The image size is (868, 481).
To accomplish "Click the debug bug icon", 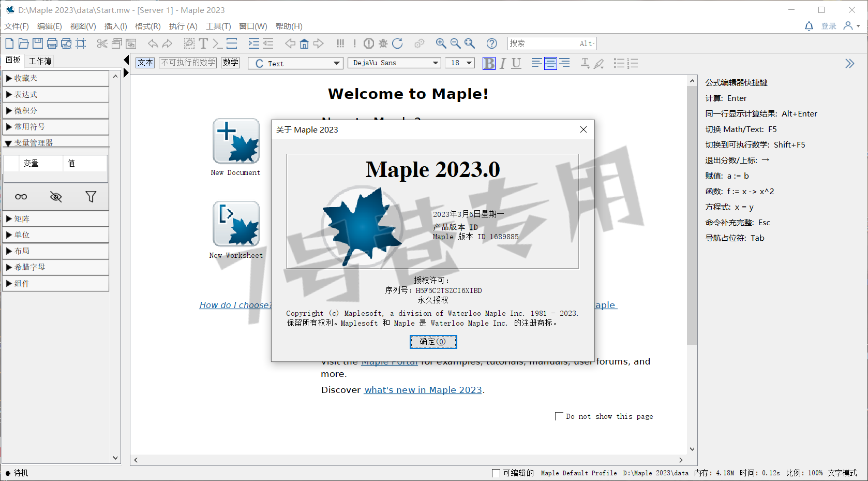I will [383, 43].
